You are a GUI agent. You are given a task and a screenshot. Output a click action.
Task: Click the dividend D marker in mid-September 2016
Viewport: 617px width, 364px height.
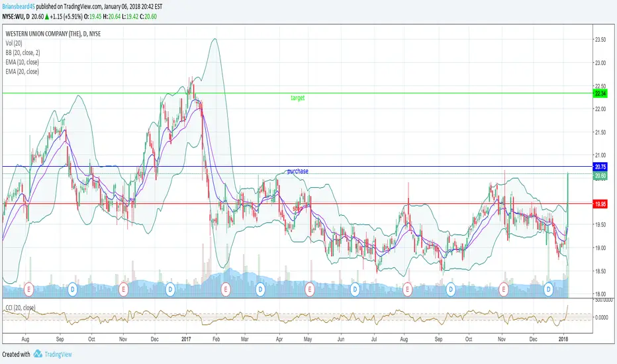pyautogui.click(x=72, y=290)
